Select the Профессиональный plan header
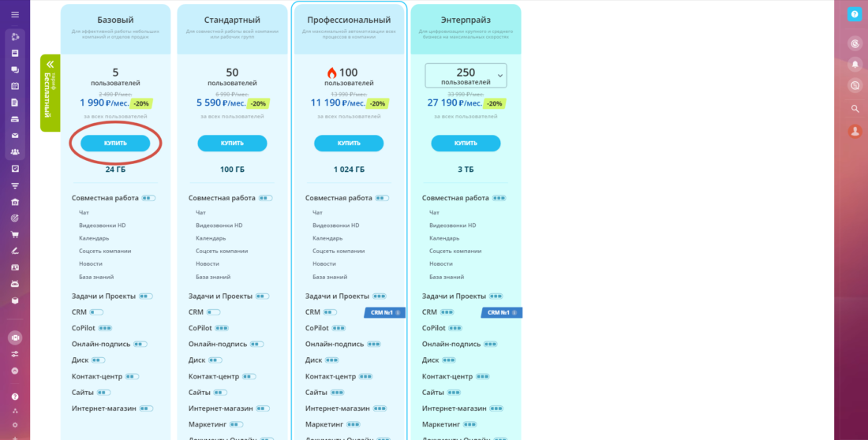Image resolution: width=868 pixels, height=440 pixels. pos(349,21)
